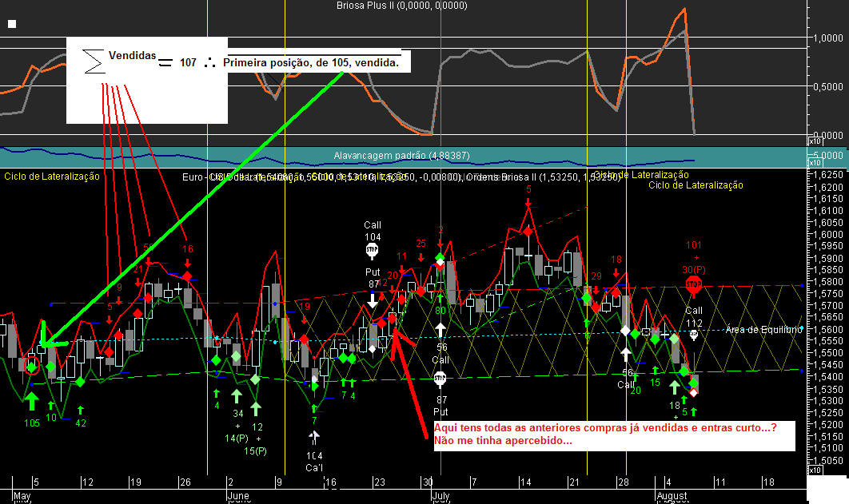
Task: Click the 1,0000 value on the indicator scale
Action: click(x=828, y=38)
